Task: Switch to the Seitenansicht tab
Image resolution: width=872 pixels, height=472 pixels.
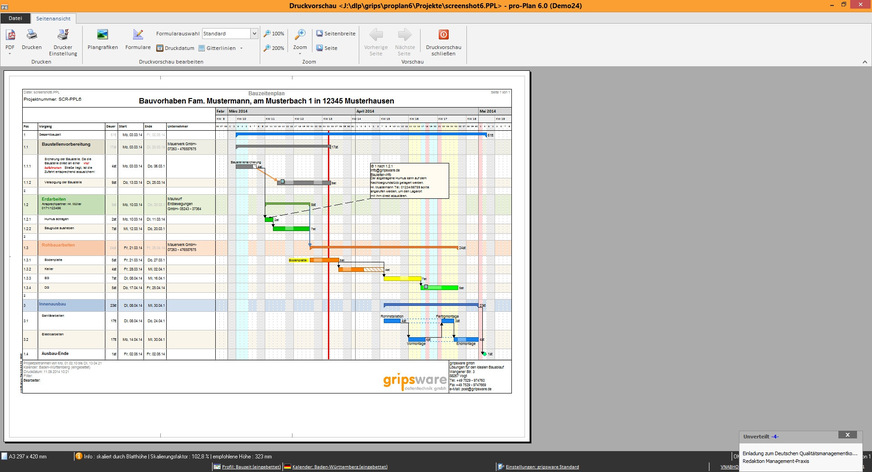Action: point(53,19)
